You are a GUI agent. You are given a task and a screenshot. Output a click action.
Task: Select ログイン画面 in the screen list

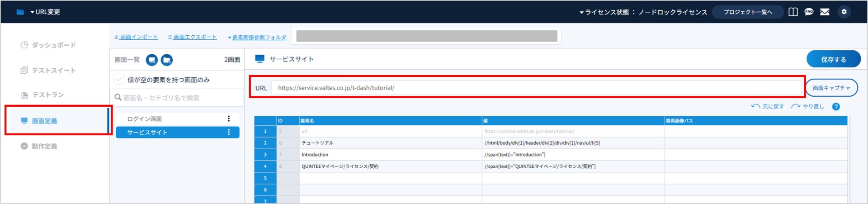145,119
